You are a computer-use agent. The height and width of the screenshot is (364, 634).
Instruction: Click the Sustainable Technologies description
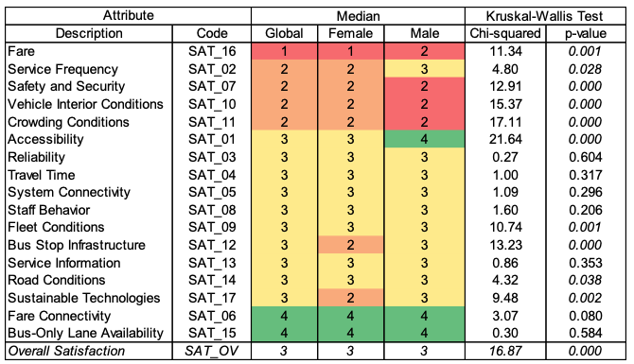[x=83, y=298]
